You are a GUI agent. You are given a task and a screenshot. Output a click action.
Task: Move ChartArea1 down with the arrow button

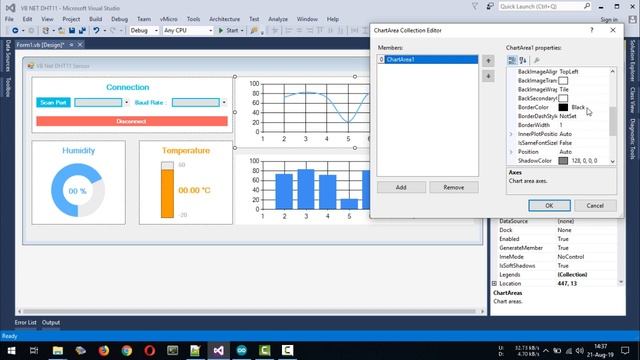coord(488,76)
